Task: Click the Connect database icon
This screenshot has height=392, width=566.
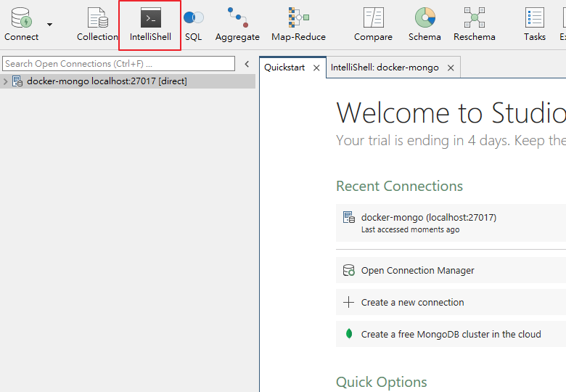Action: click(21, 17)
